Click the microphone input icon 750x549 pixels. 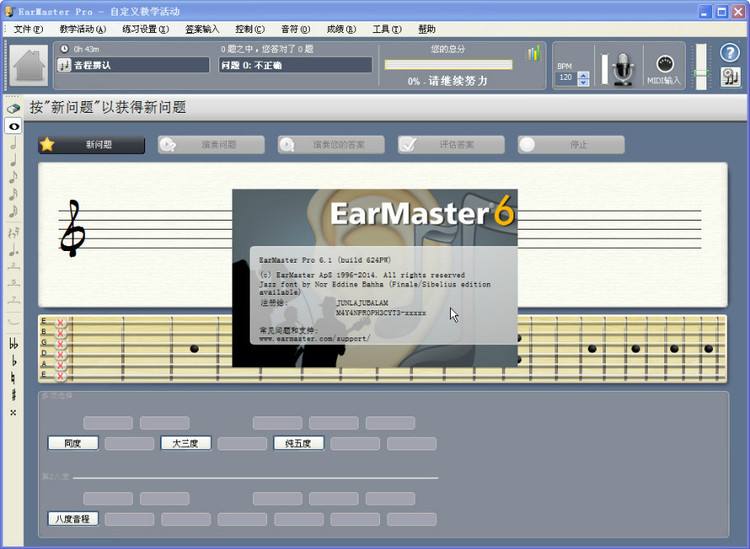(x=623, y=69)
